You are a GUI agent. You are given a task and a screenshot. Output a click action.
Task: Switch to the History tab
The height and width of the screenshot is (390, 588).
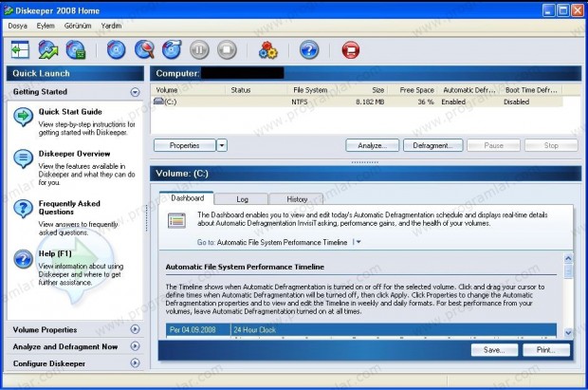(x=297, y=199)
